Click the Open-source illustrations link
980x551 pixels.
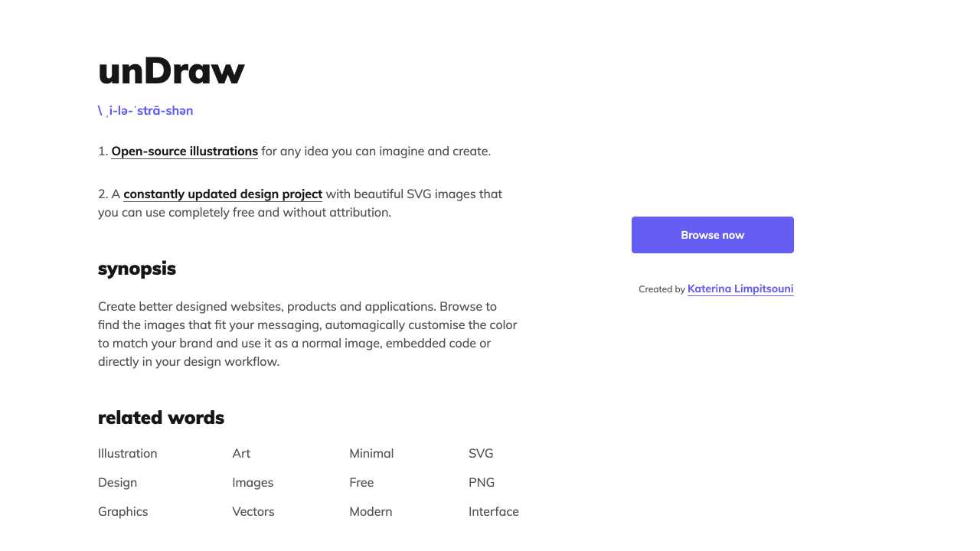tap(184, 151)
